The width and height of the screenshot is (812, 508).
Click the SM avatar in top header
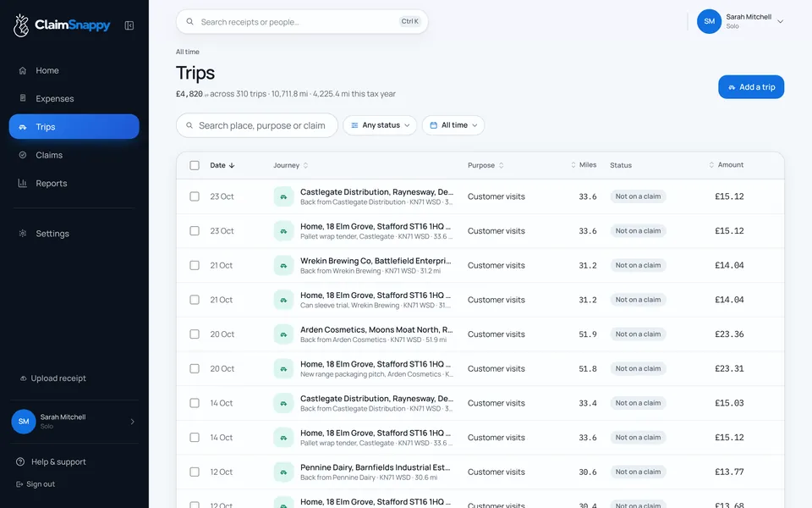(709, 21)
